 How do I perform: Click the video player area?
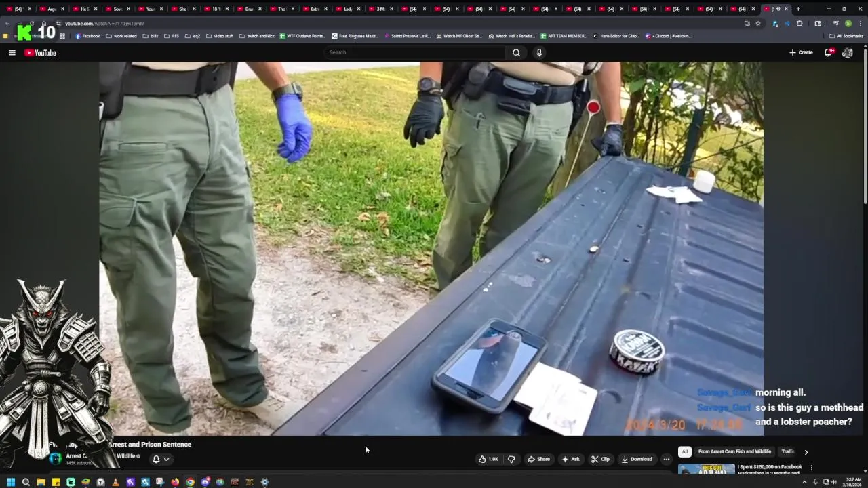[431, 248]
